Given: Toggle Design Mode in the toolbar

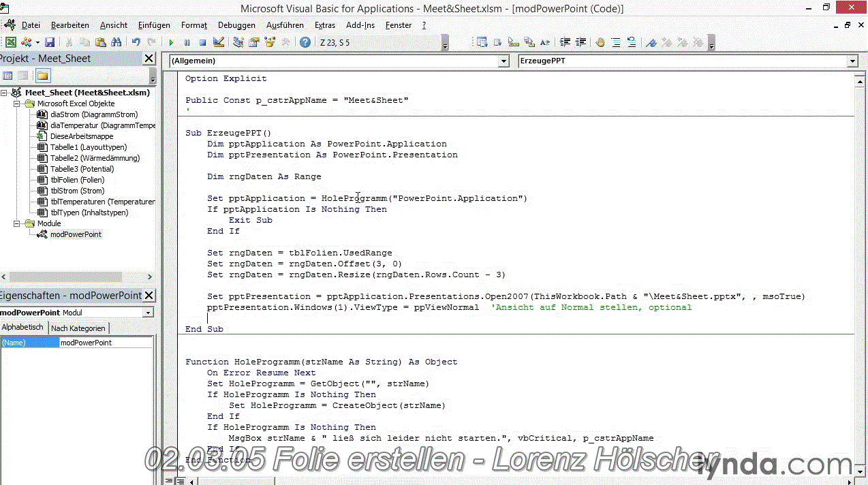Looking at the screenshot, I should point(218,42).
